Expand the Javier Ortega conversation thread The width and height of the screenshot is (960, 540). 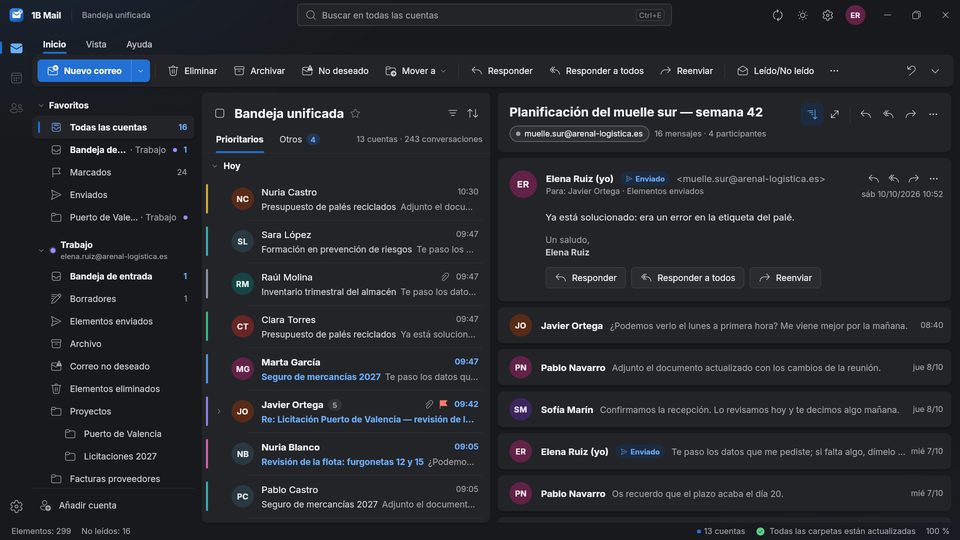tap(219, 411)
